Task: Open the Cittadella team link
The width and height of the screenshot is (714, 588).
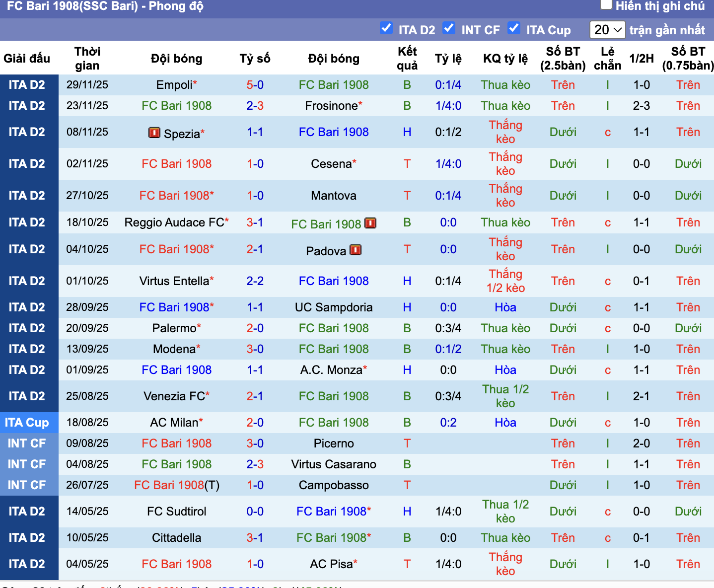Action: click(176, 538)
